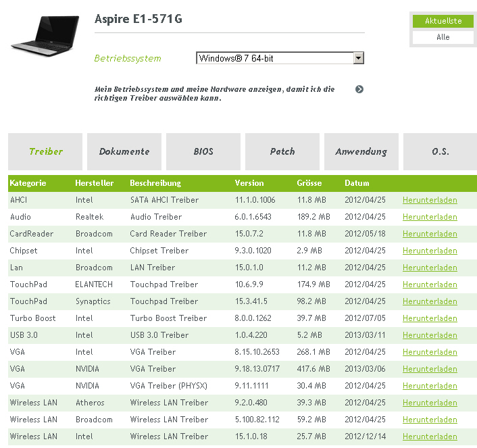
Task: Click the Turbo Boost category cell
Action: coord(33,318)
